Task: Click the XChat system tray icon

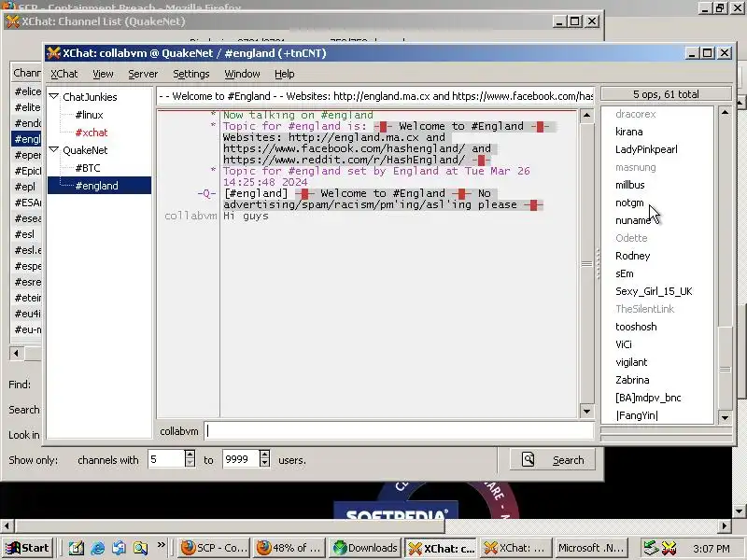Action: click(x=669, y=548)
